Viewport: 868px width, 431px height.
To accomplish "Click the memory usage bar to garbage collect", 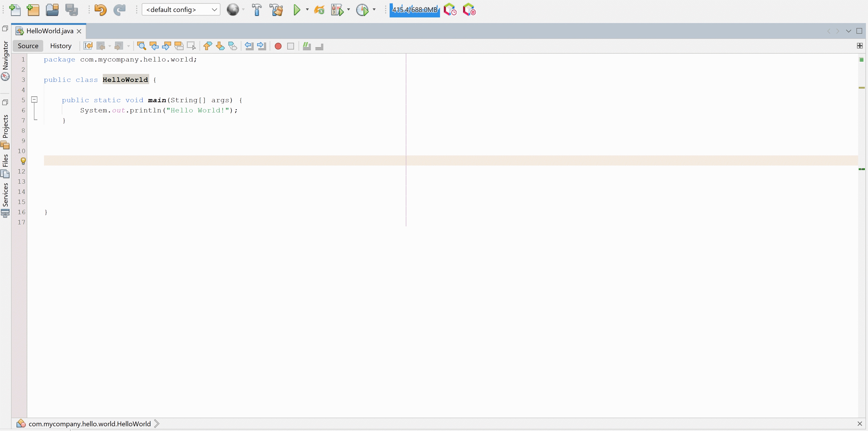I will 414,10.
